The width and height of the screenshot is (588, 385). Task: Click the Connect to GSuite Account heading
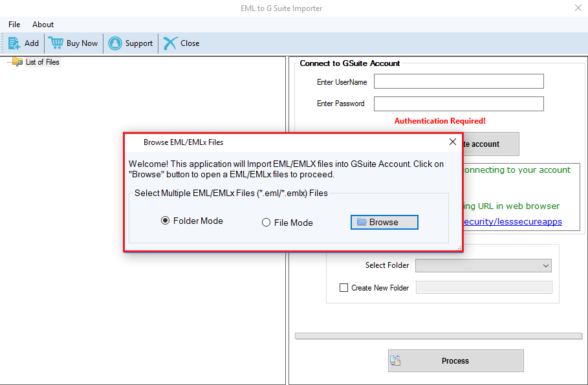349,63
